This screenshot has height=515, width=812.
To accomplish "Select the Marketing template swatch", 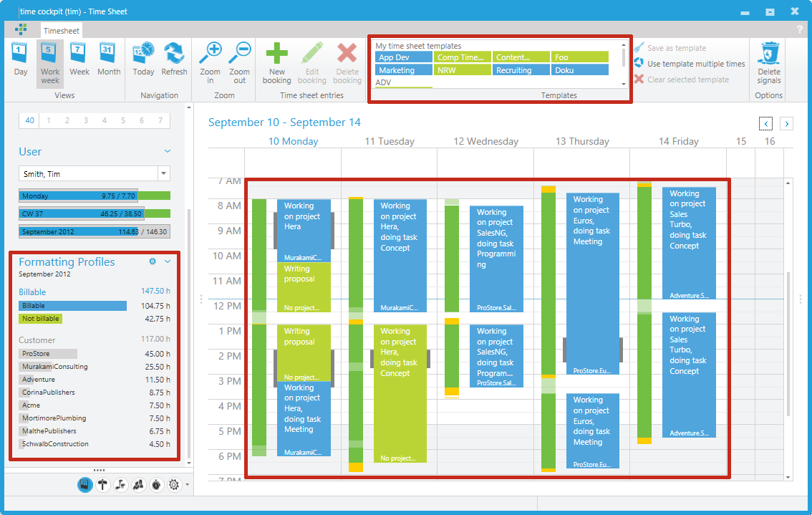I will pyautogui.click(x=403, y=70).
